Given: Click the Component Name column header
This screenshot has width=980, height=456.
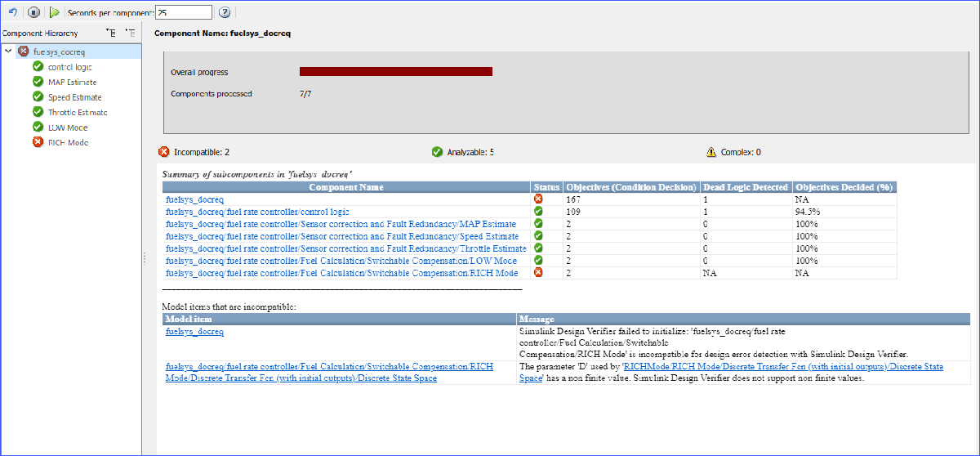Looking at the screenshot, I should 346,187.
